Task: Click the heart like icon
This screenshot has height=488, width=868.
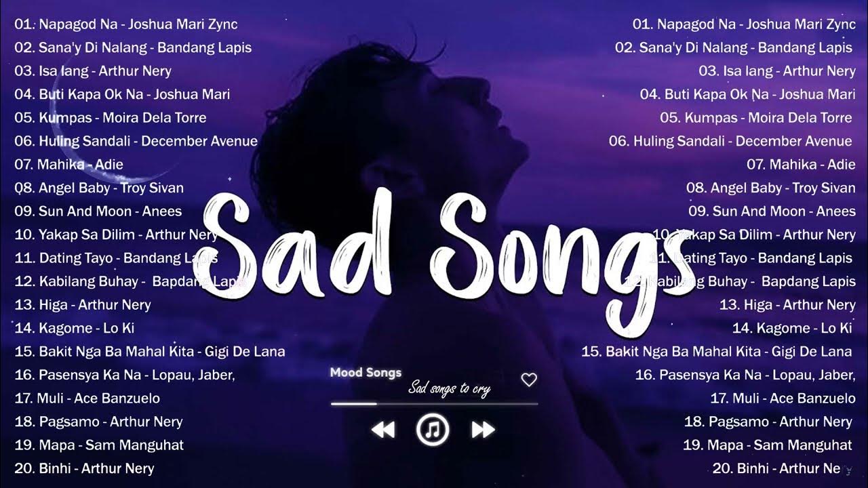Action: (529, 380)
